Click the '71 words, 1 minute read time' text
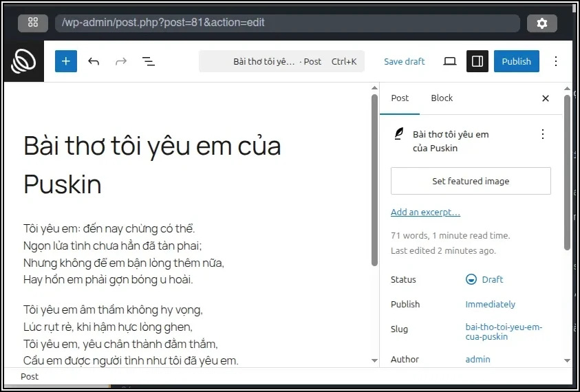This screenshot has height=392, width=580. pyautogui.click(x=450, y=236)
